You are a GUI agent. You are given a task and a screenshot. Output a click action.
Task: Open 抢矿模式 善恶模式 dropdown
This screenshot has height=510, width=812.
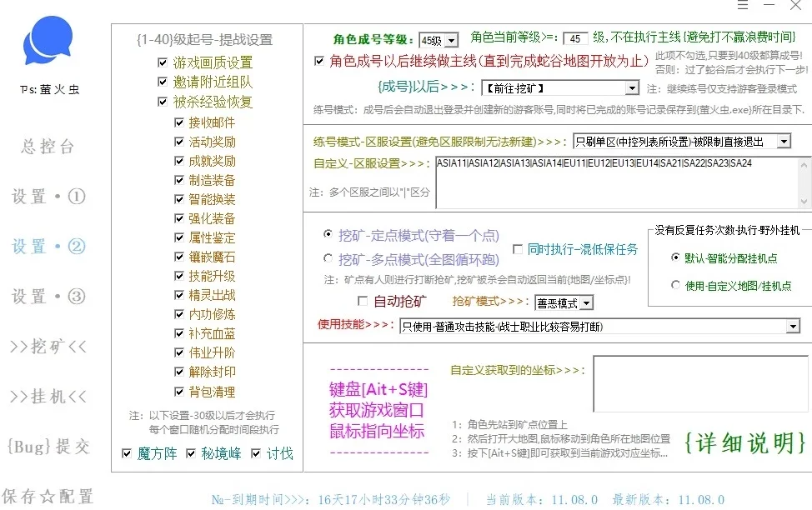tap(564, 302)
